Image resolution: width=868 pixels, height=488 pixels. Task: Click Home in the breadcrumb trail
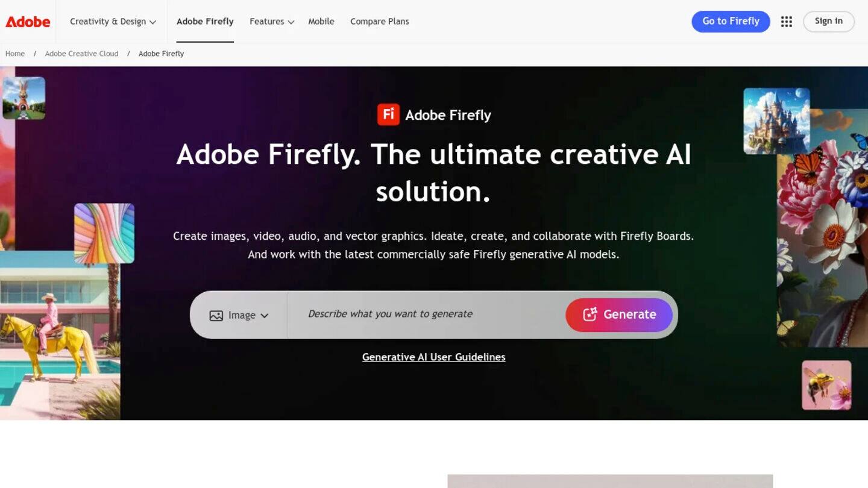14,54
